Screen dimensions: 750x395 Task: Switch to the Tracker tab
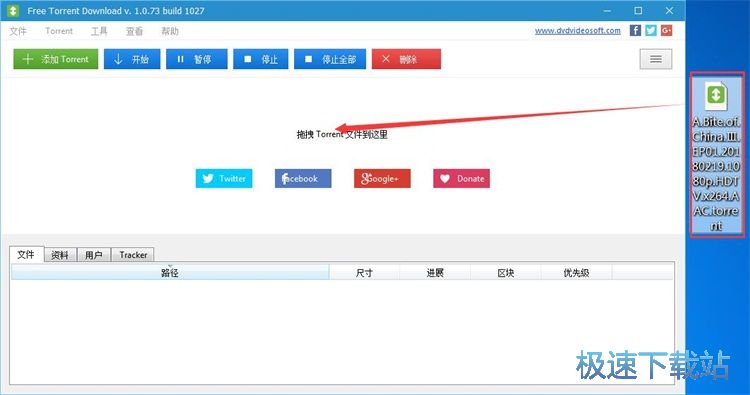[133, 255]
